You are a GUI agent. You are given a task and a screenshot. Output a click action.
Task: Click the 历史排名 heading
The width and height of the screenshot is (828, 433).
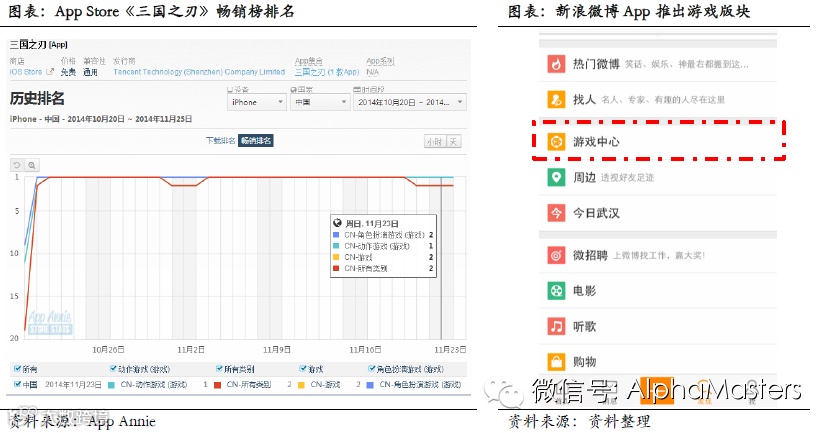tap(37, 98)
